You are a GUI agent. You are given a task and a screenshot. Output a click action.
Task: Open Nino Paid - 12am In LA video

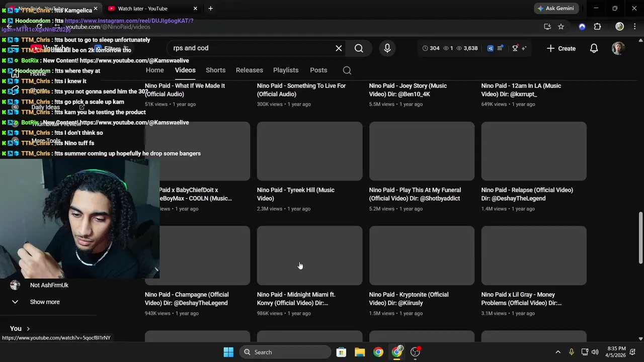click(x=521, y=90)
